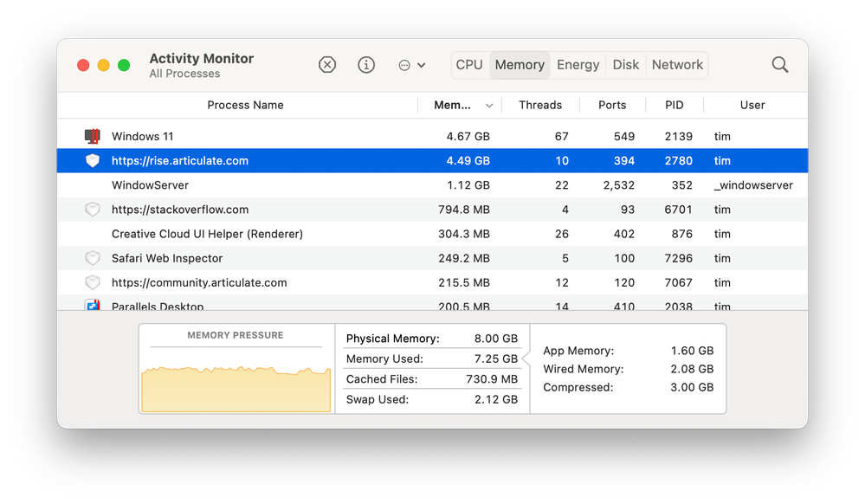This screenshot has height=504, width=865.
Task: Toggle sort order on the Memory column
Action: (457, 106)
